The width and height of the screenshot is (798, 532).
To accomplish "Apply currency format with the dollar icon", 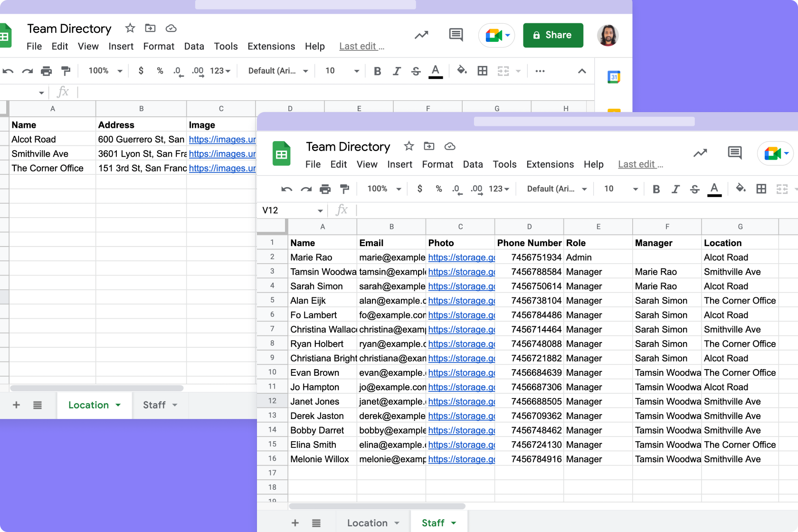I will [420, 189].
